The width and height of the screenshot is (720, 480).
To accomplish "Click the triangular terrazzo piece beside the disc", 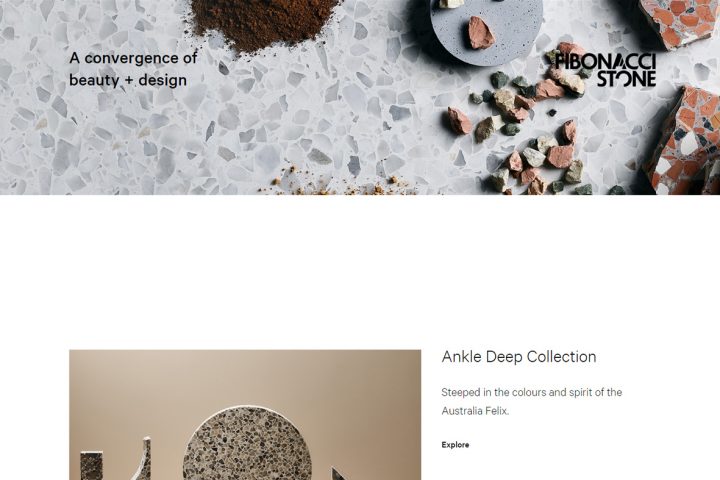I will (339, 474).
